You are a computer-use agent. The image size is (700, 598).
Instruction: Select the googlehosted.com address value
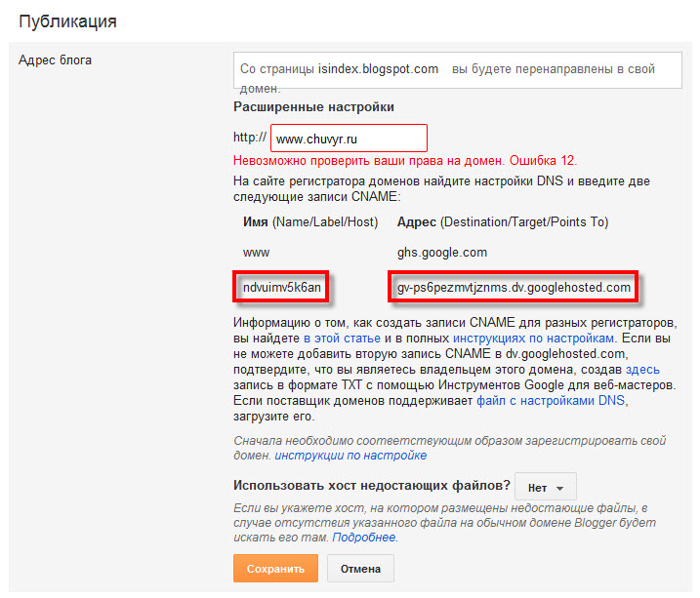point(514,287)
